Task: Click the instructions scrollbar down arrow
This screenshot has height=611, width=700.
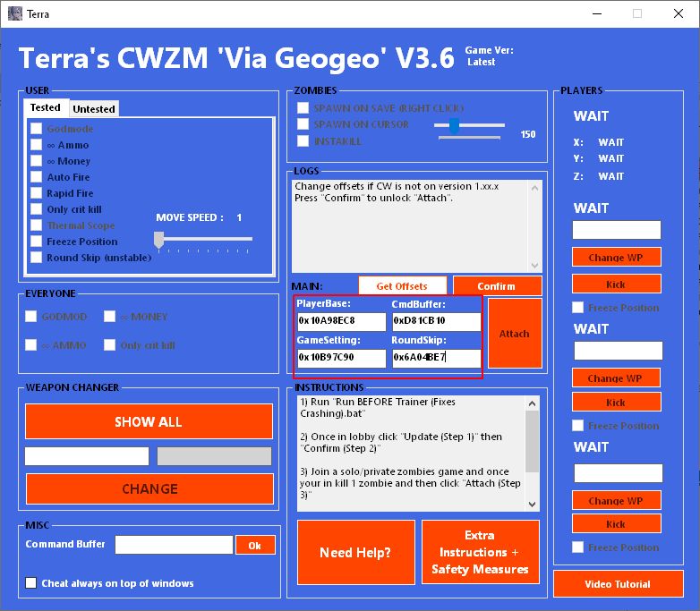Action: coord(532,505)
